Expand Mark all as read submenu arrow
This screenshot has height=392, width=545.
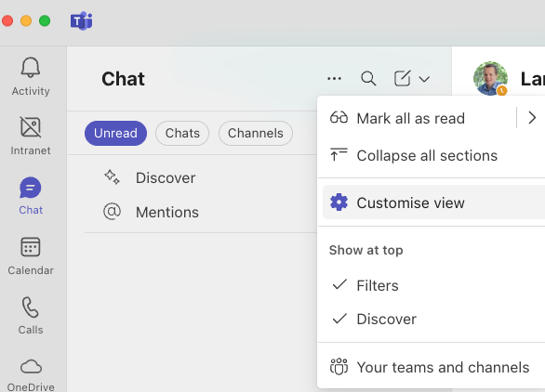click(x=532, y=118)
